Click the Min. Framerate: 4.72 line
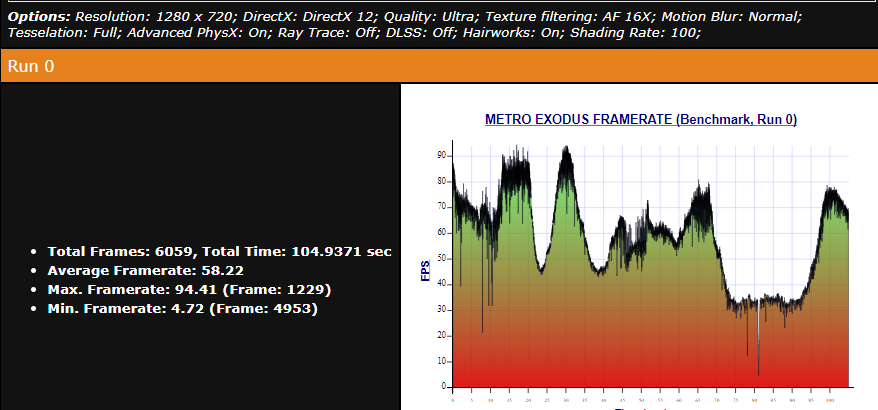878x410 pixels. click(183, 309)
